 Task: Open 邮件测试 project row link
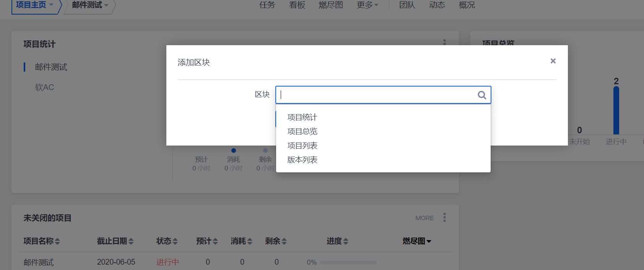click(x=38, y=262)
